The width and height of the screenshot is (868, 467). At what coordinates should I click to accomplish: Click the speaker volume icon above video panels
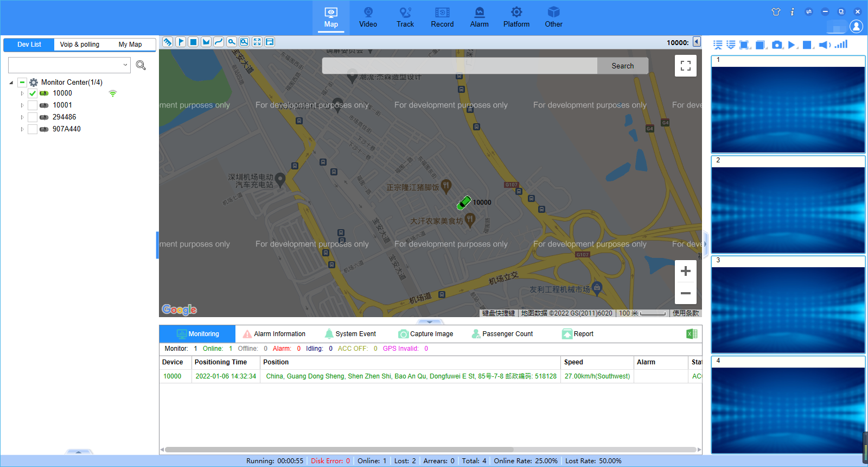pos(824,45)
